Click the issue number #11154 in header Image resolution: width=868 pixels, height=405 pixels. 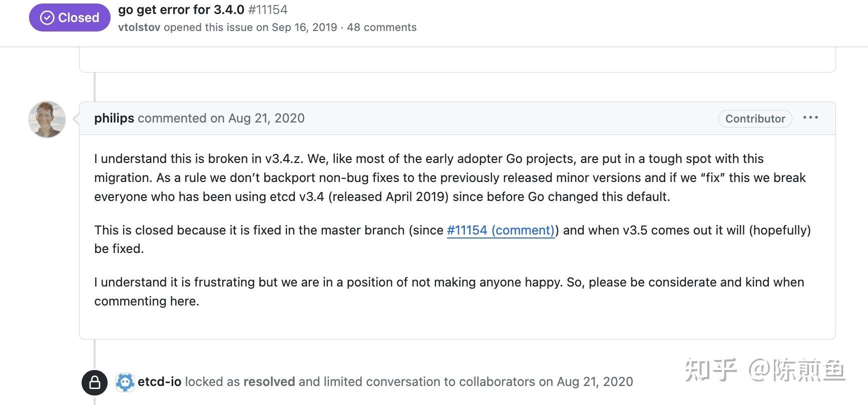pos(267,9)
